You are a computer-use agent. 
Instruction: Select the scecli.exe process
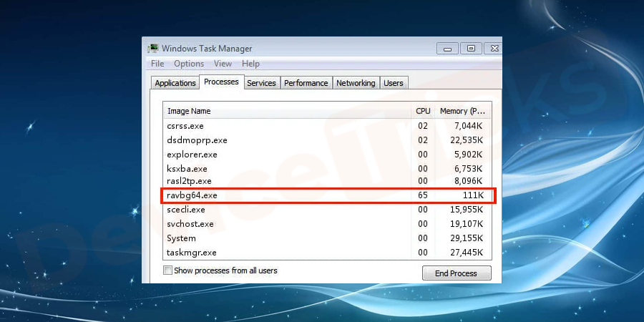tap(327, 210)
